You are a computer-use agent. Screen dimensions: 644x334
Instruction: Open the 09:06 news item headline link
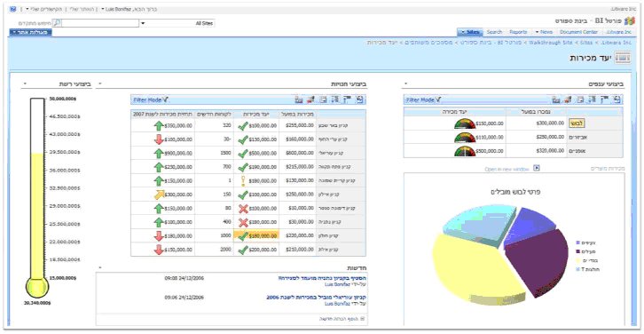pyautogui.click(x=317, y=297)
